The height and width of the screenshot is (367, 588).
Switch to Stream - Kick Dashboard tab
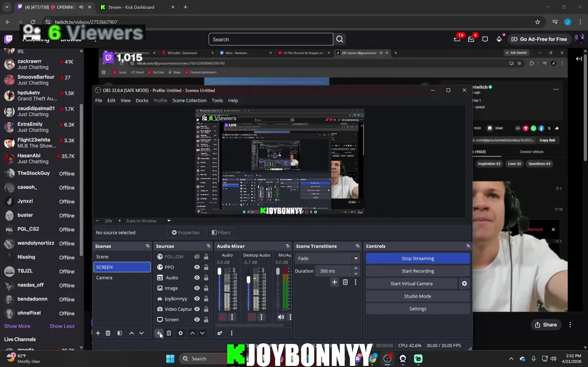coord(137,7)
